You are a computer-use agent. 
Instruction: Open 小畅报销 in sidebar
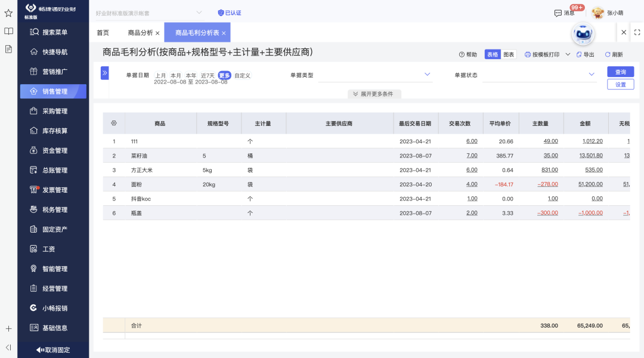[x=54, y=308]
